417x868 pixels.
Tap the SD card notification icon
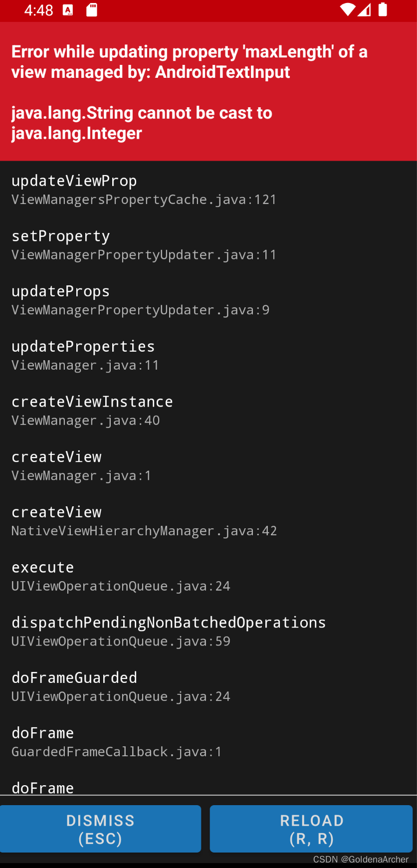92,10
